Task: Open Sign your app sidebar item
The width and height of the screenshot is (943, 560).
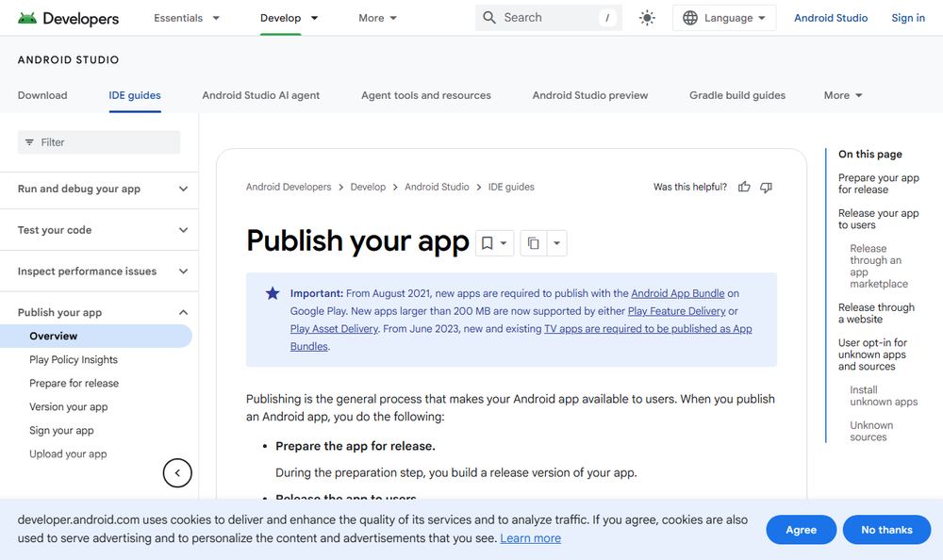Action: [61, 431]
